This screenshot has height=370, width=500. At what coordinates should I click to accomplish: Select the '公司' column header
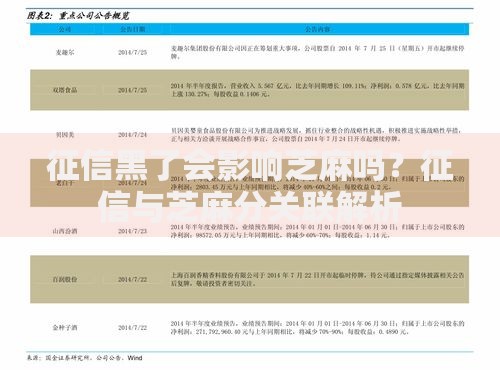tap(65, 29)
